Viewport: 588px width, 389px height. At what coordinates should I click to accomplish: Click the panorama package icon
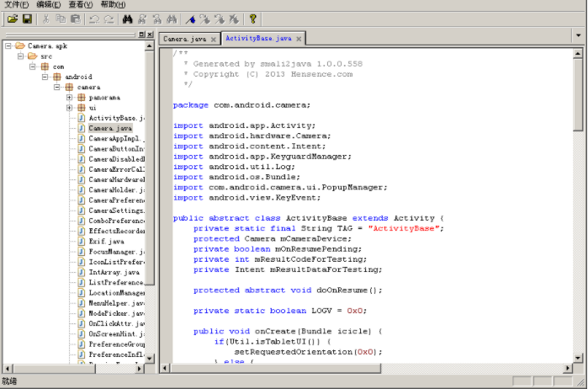pyautogui.click(x=82, y=98)
